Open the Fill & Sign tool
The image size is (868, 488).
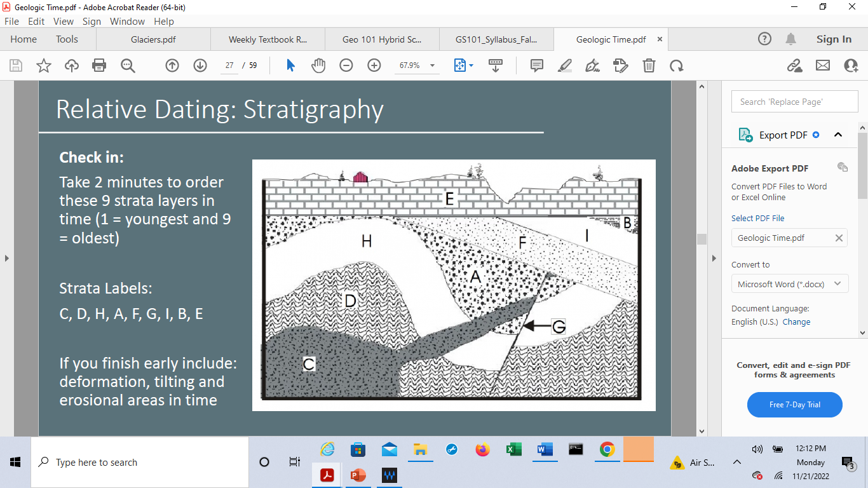pos(592,65)
